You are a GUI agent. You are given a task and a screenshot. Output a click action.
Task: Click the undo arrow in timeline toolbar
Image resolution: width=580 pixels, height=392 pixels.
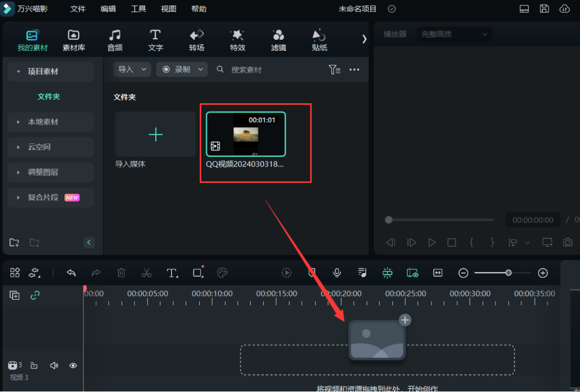71,273
